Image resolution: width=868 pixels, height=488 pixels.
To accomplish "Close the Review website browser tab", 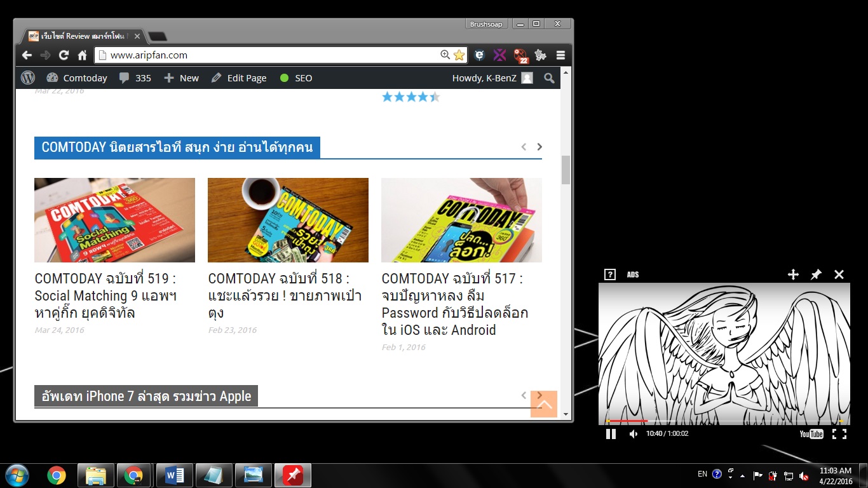I will click(x=137, y=36).
